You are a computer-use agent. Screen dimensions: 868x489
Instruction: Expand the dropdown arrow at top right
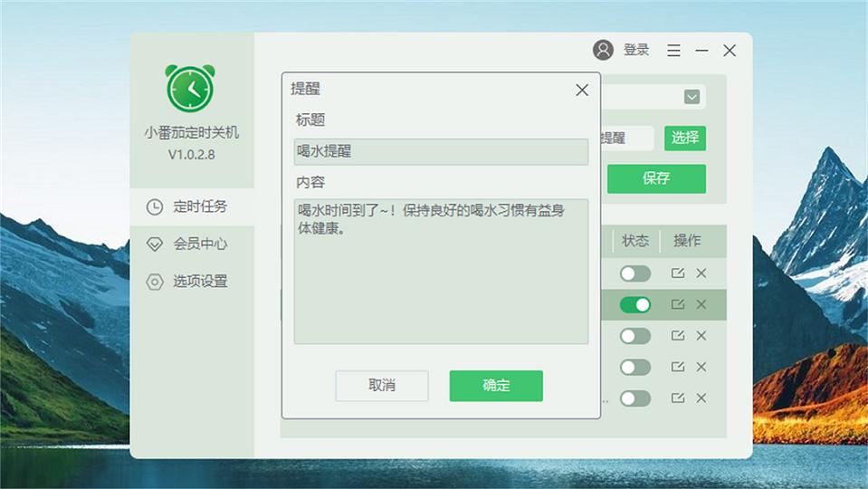click(x=692, y=98)
